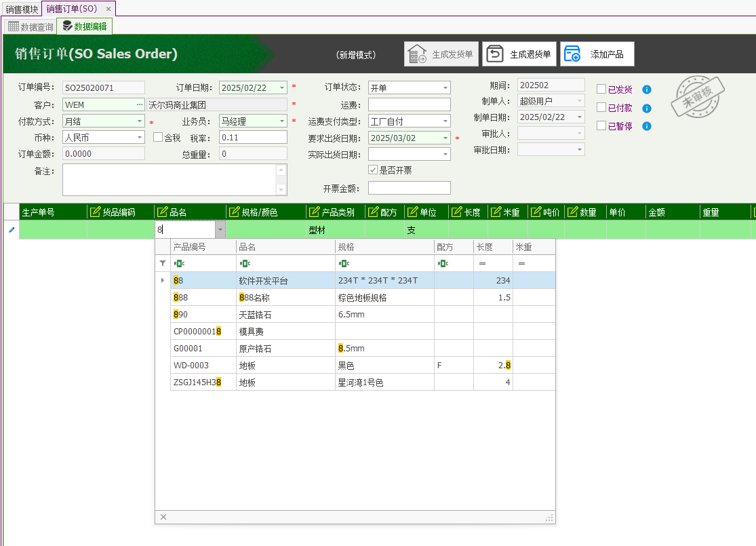
Task: Tick the 已暂停 checkbox
Action: pos(601,125)
